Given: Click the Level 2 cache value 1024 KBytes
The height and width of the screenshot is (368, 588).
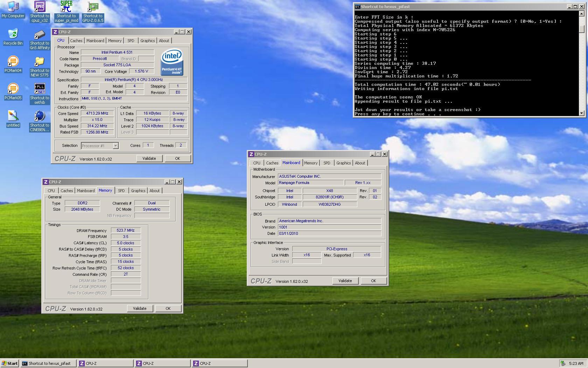Looking at the screenshot, I should (x=152, y=126).
